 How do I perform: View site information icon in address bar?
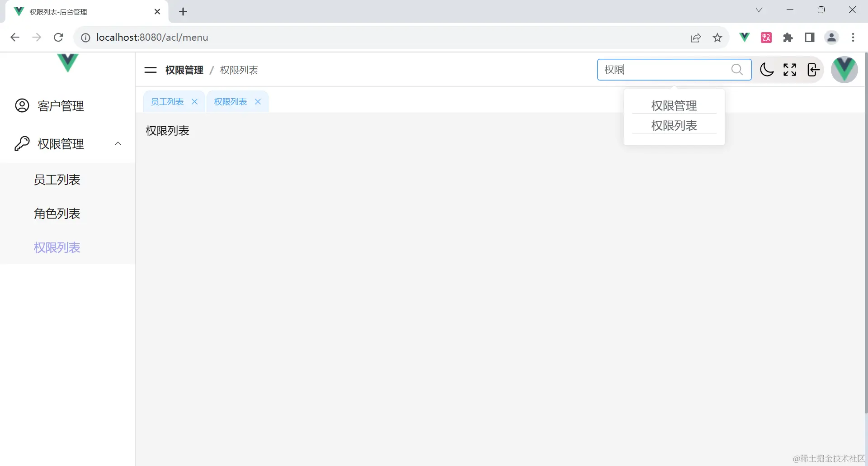[85, 38]
